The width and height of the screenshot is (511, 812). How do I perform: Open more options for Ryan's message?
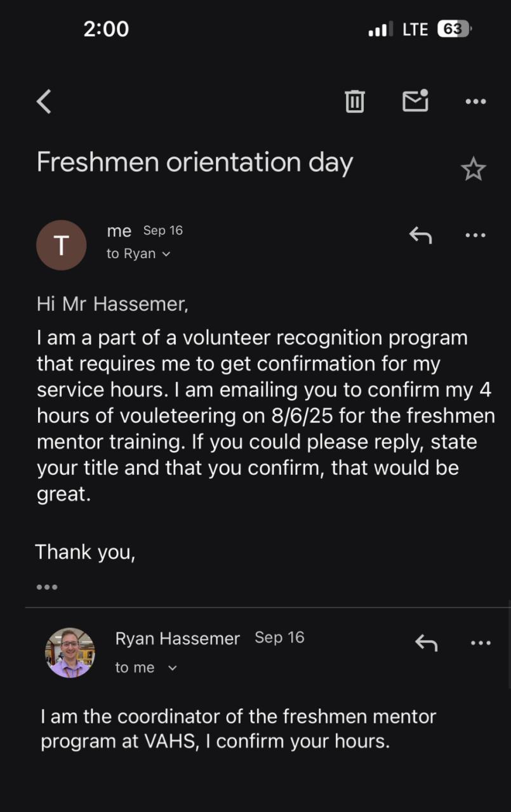pos(481,643)
